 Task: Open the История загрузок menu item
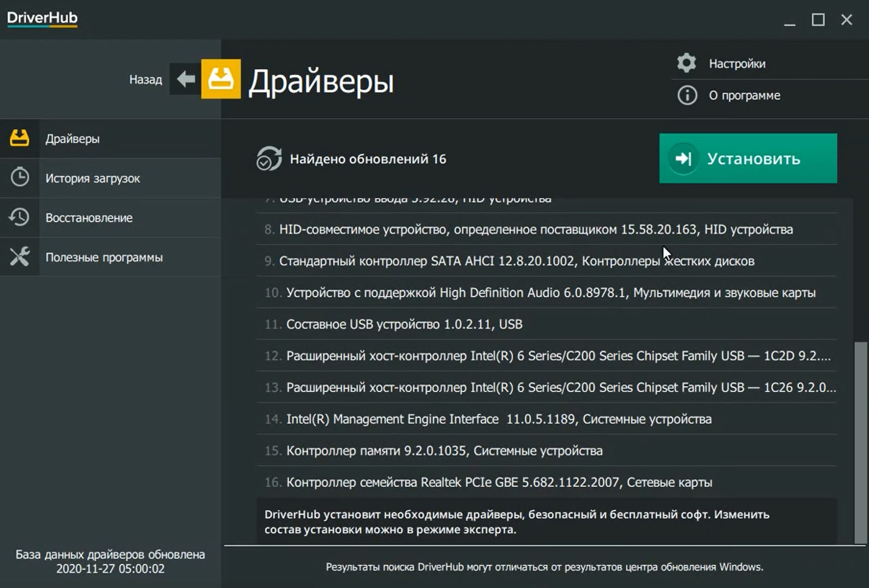tap(93, 178)
